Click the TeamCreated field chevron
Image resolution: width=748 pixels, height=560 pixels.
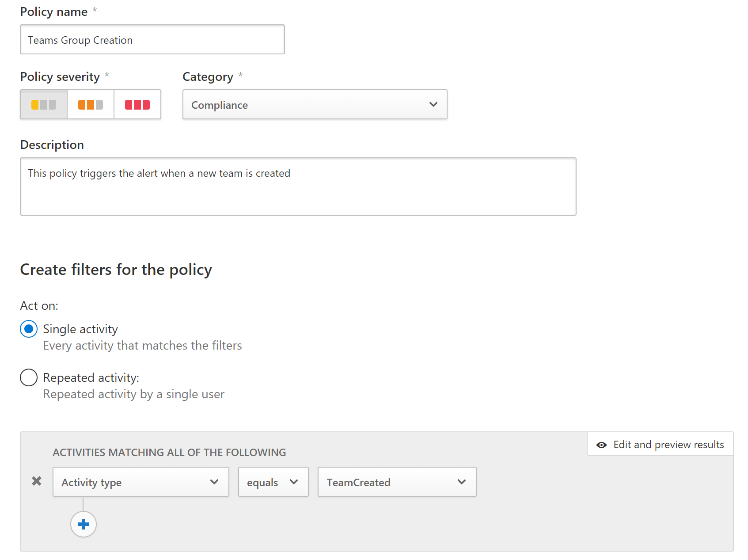point(462,482)
